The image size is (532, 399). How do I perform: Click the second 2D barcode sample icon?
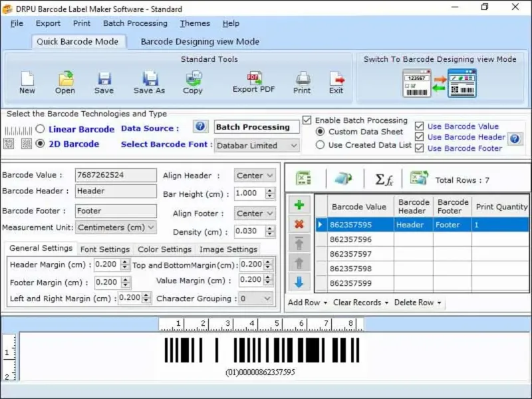coord(27,144)
